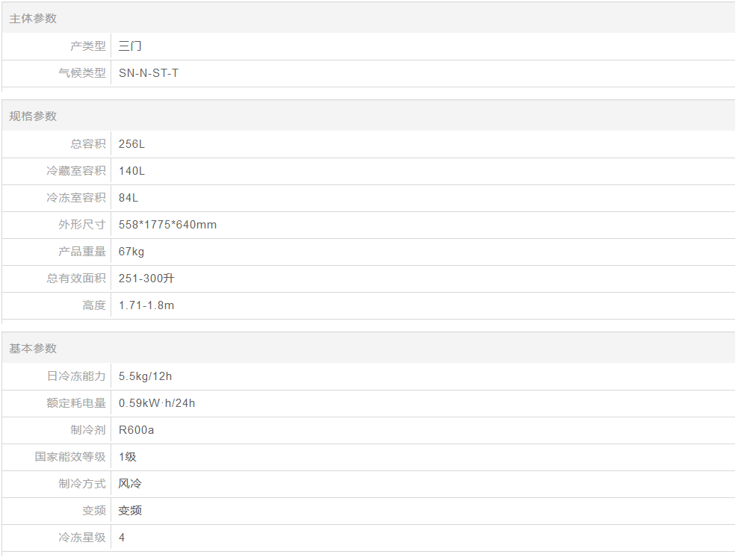Viewport: 741px width, 560px height.
Task: Select the 外形尺寸 row label
Action: click(82, 225)
